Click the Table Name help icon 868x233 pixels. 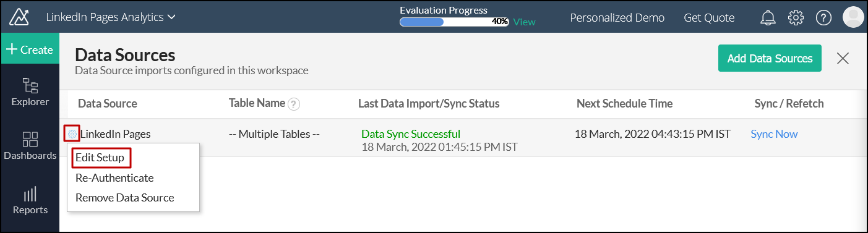click(294, 104)
